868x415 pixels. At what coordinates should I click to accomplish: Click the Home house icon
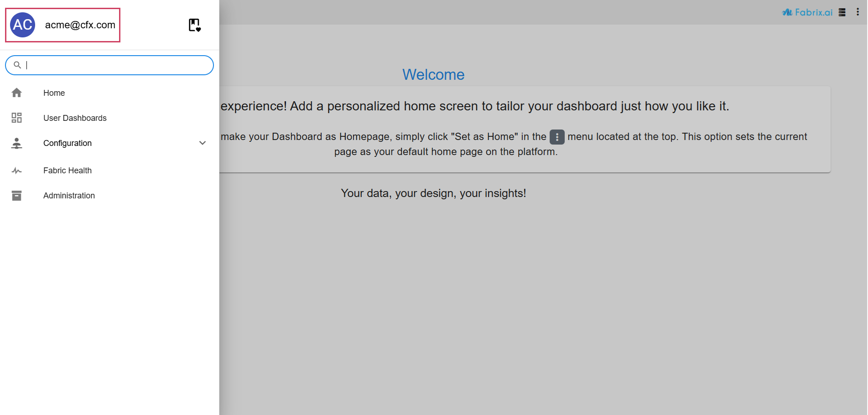pyautogui.click(x=17, y=93)
